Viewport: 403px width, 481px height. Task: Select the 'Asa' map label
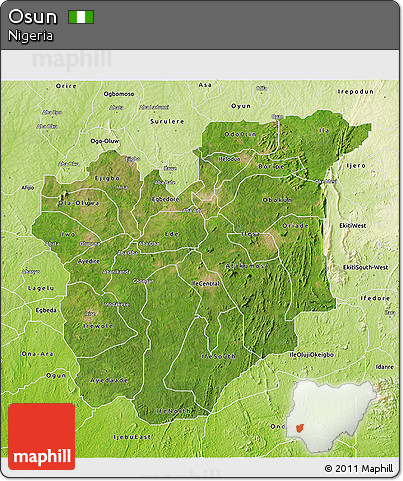pos(205,85)
